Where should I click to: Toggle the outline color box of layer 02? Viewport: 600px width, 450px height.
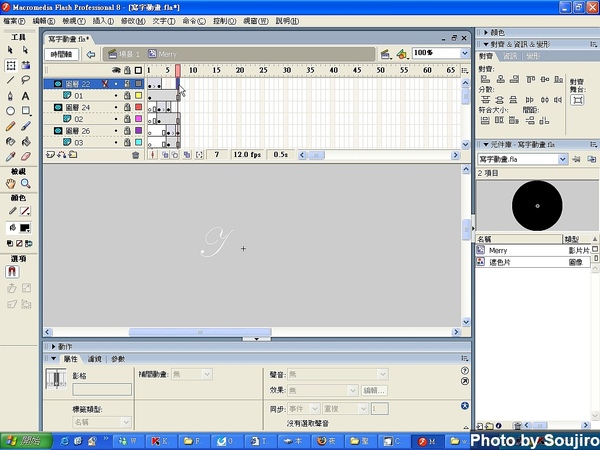(138, 119)
